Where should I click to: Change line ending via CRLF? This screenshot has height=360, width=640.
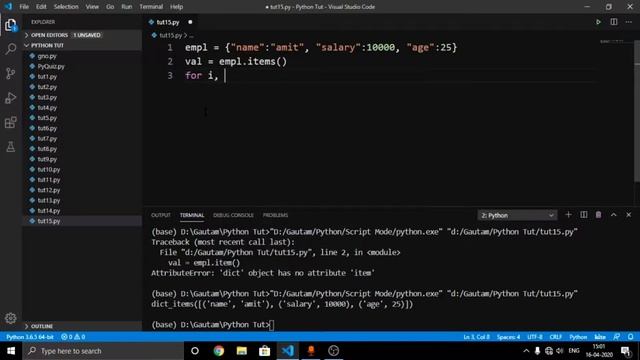(556, 337)
